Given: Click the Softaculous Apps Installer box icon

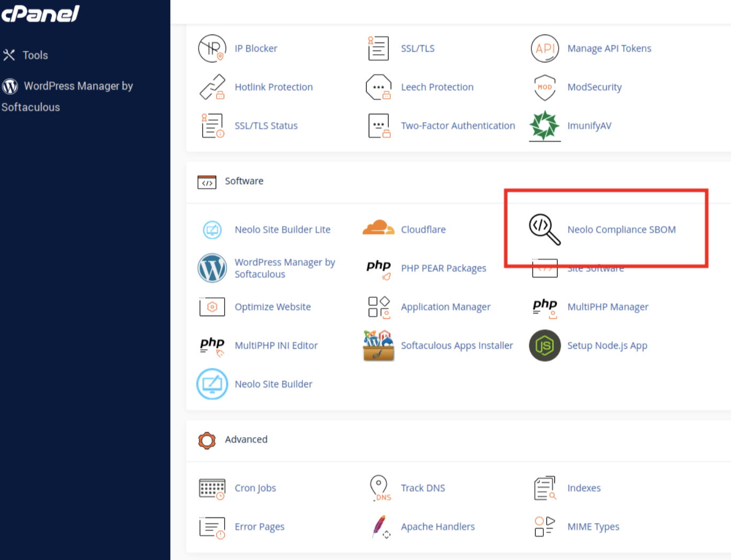Looking at the screenshot, I should (379, 345).
